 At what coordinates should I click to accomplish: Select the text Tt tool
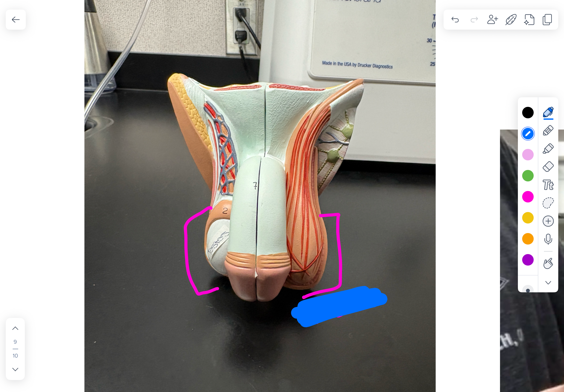(548, 185)
